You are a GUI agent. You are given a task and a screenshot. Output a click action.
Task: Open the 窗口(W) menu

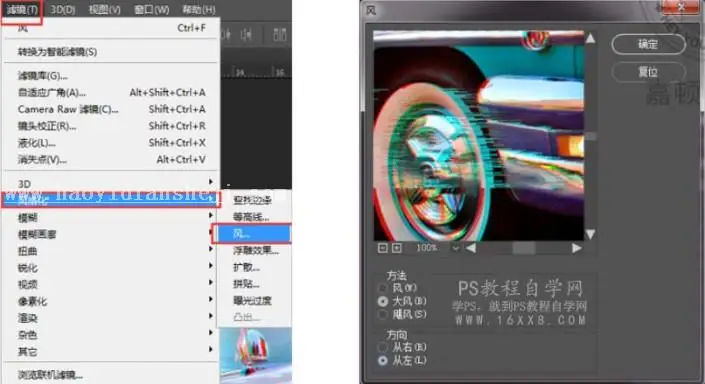point(152,9)
